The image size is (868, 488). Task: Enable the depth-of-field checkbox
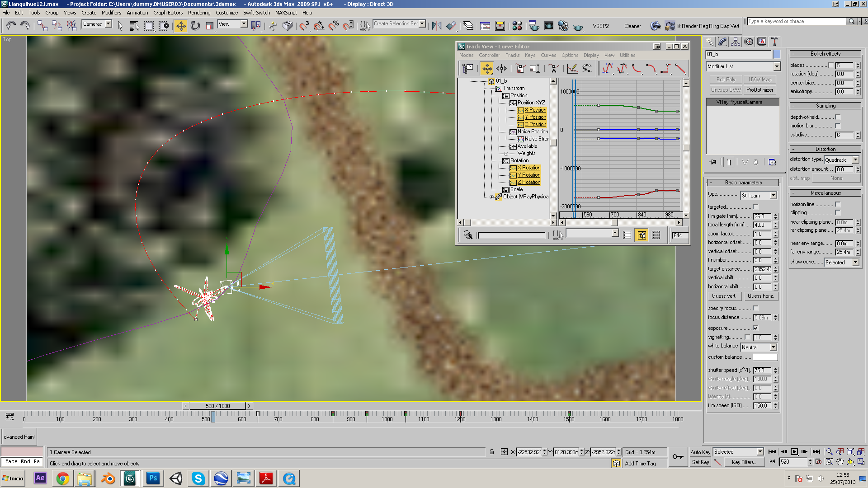pyautogui.click(x=838, y=117)
